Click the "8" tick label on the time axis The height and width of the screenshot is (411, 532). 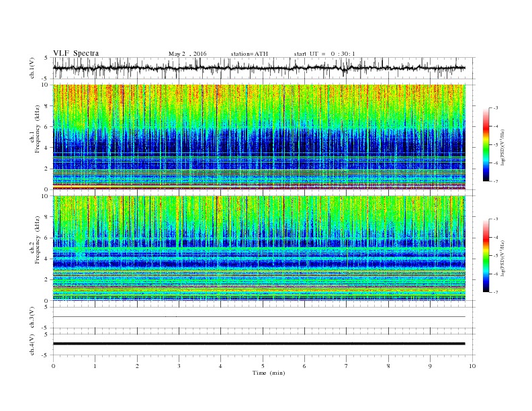click(388, 366)
